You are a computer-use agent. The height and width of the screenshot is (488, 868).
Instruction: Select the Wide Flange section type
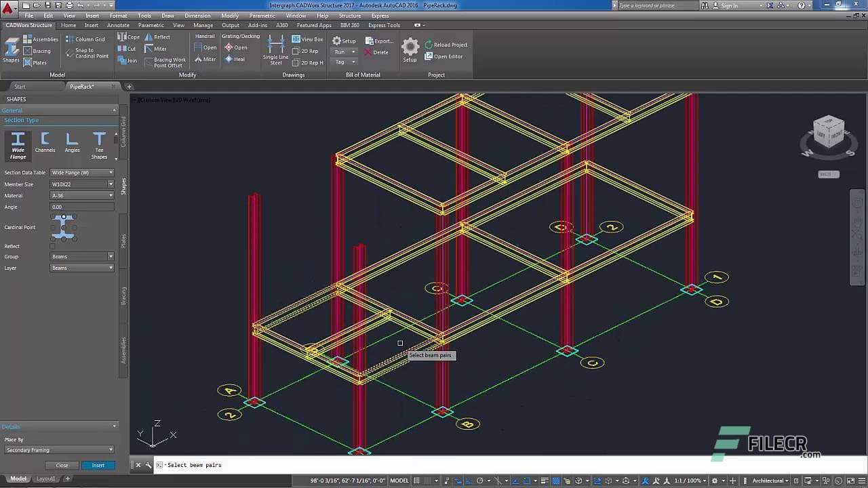(18, 144)
